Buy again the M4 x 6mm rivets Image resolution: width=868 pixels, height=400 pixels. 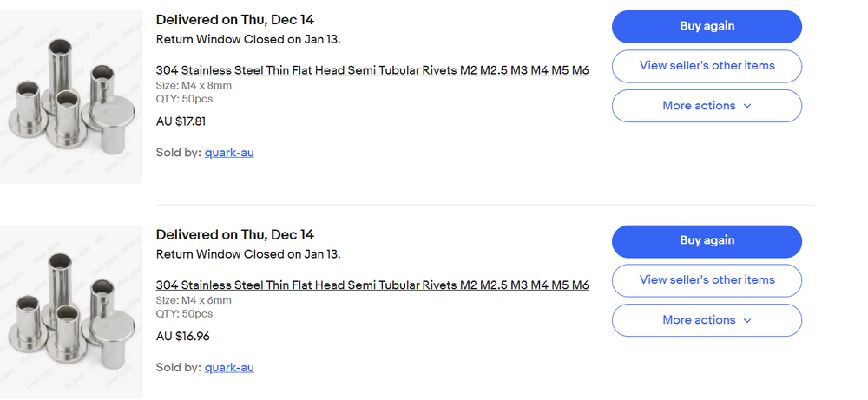click(707, 241)
